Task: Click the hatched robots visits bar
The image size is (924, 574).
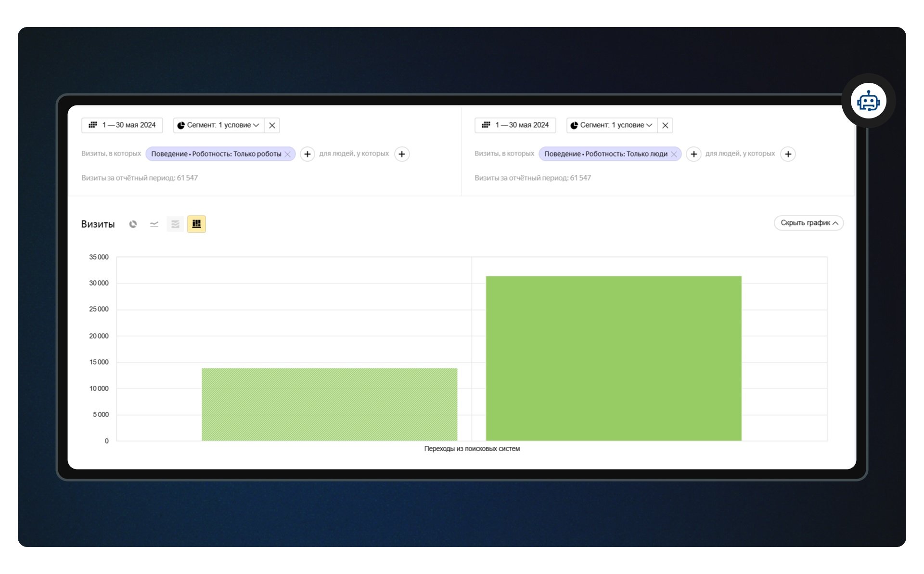Action: click(x=329, y=404)
